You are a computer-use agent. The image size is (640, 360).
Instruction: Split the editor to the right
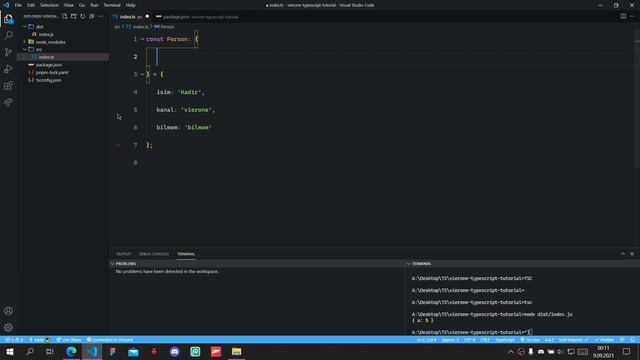tap(623, 16)
